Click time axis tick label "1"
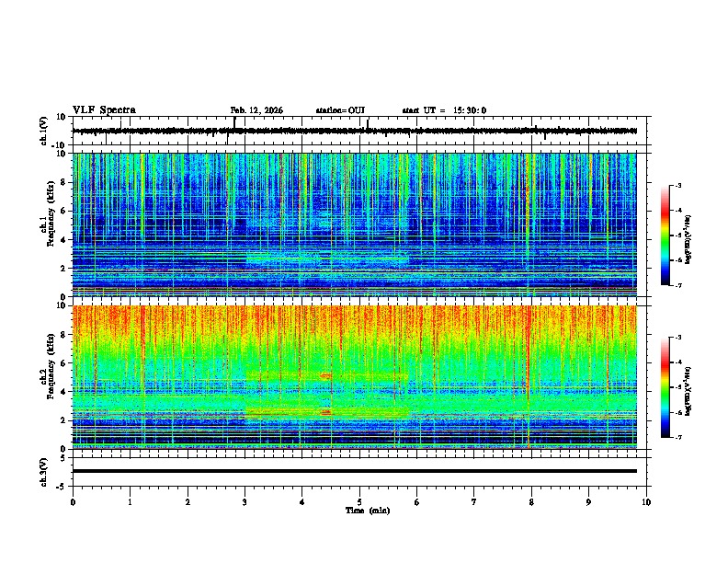This screenshot has width=728, height=563. 130,502
